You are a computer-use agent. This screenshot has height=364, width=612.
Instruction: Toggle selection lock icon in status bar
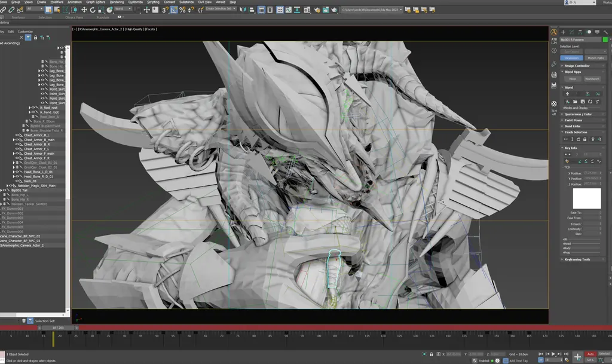pyautogui.click(x=432, y=354)
